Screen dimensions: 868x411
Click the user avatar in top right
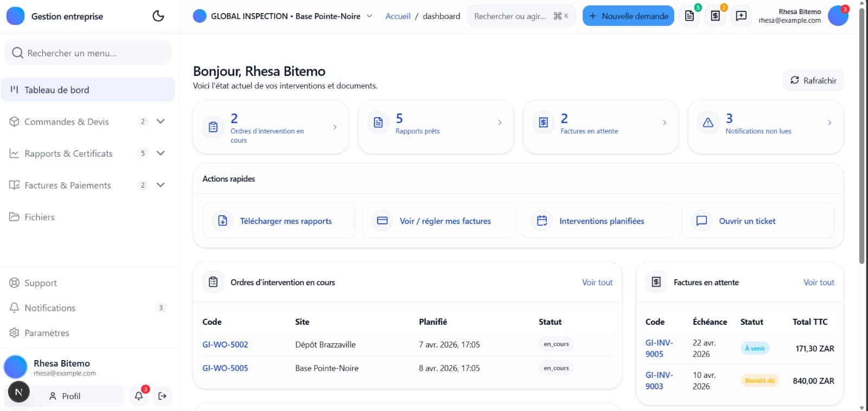tap(838, 16)
